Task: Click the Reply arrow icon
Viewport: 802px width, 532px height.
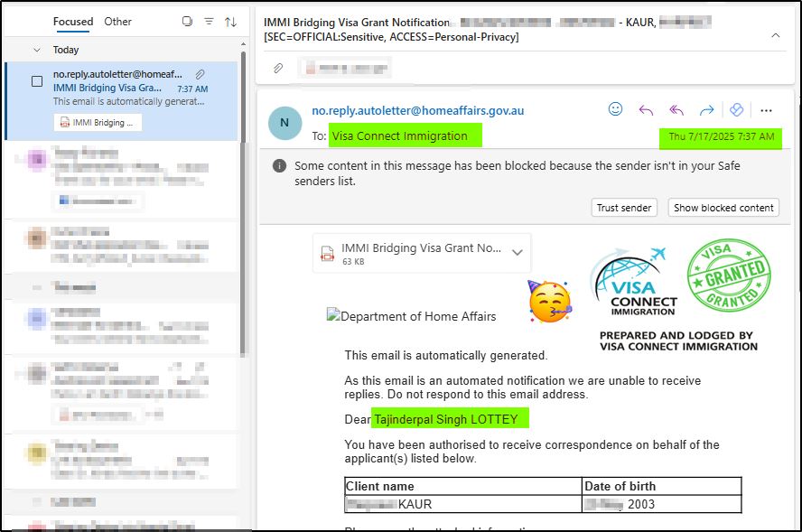Action: point(646,110)
